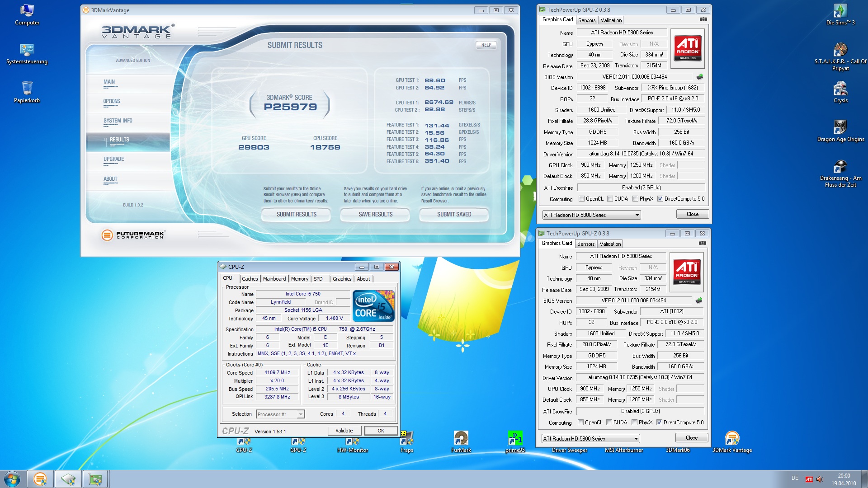Click BIOS save chip icon in upper GPU-Z
Image resolution: width=868 pixels, height=488 pixels.
pos(700,77)
